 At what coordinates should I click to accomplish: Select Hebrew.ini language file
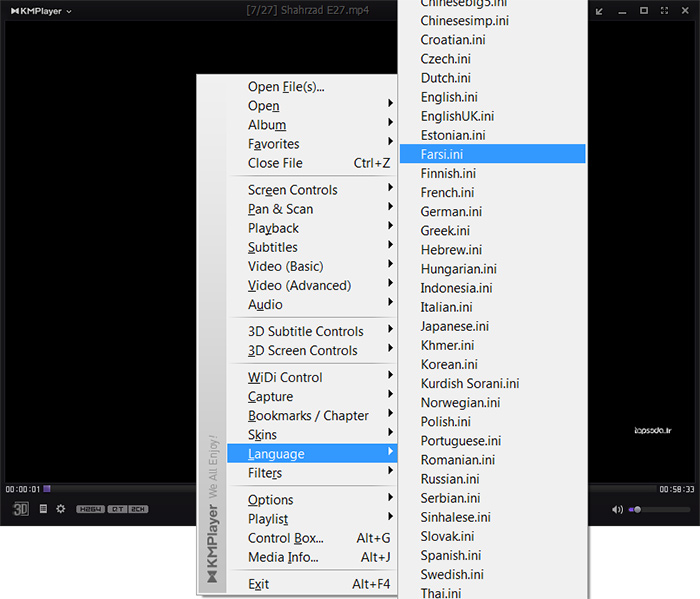[x=492, y=250]
